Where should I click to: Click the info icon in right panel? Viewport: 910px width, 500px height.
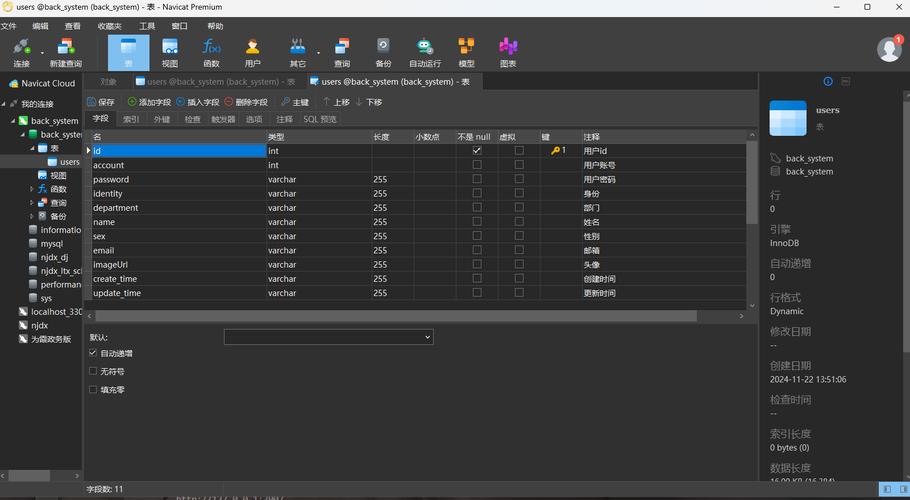pyautogui.click(x=828, y=82)
